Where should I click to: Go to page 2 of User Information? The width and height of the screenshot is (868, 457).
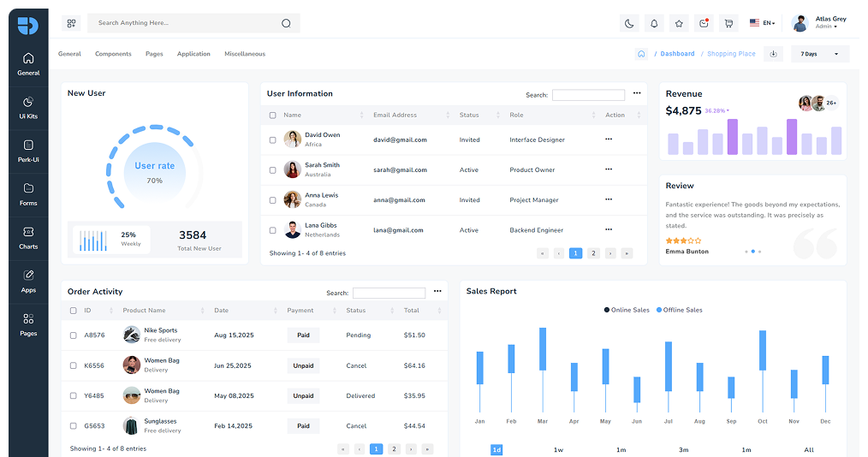coord(593,253)
